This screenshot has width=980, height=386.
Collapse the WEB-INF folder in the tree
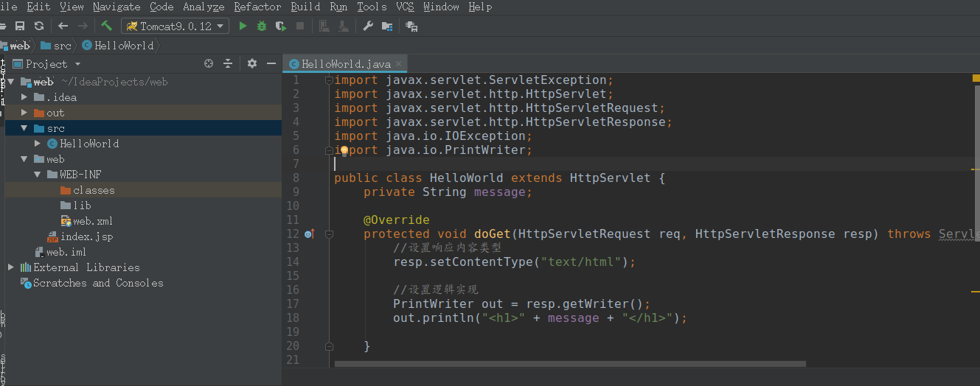pyautogui.click(x=38, y=175)
